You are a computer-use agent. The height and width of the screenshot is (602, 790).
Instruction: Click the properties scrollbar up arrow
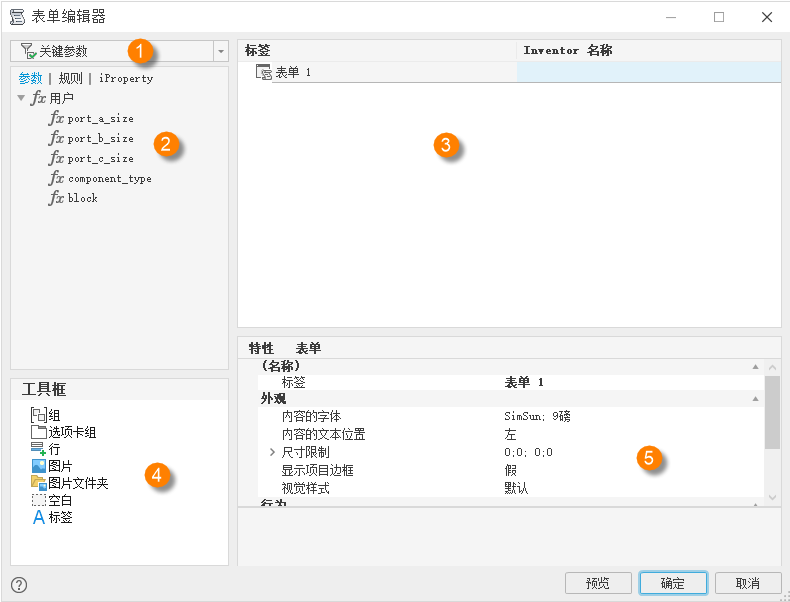[772, 367]
